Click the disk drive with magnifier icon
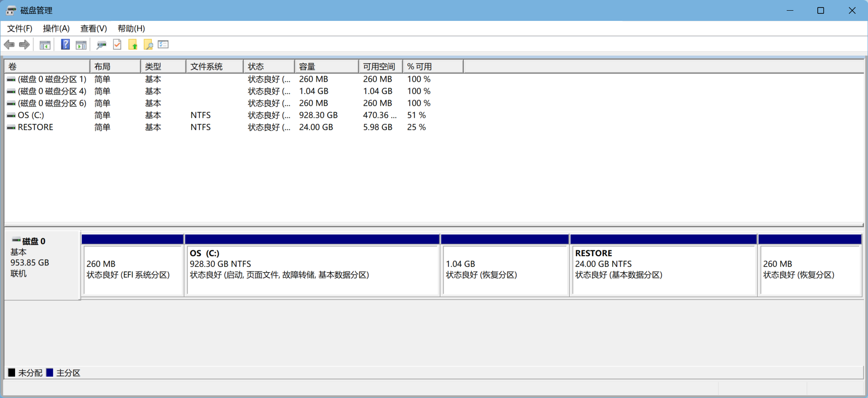Viewport: 868px width, 398px height. 101,45
